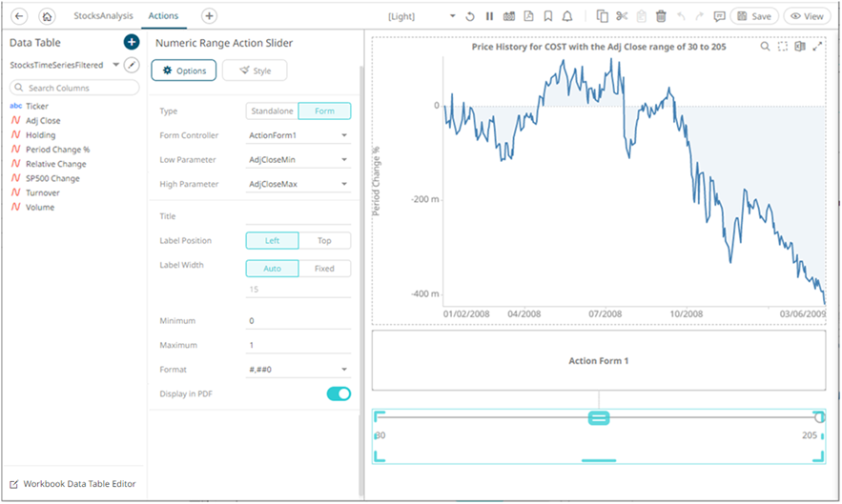The width and height of the screenshot is (842, 504).
Task: Click the bookmark icon in the toolbar
Action: click(x=547, y=16)
